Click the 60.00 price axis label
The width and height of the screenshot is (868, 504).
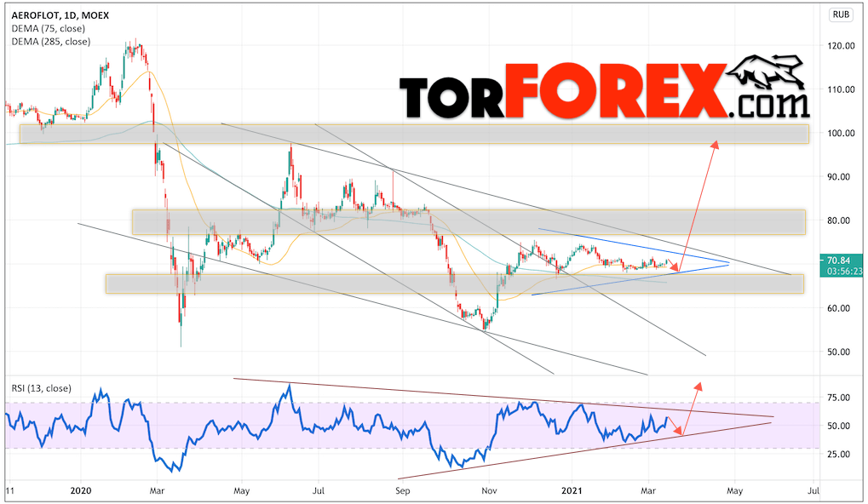(x=841, y=308)
